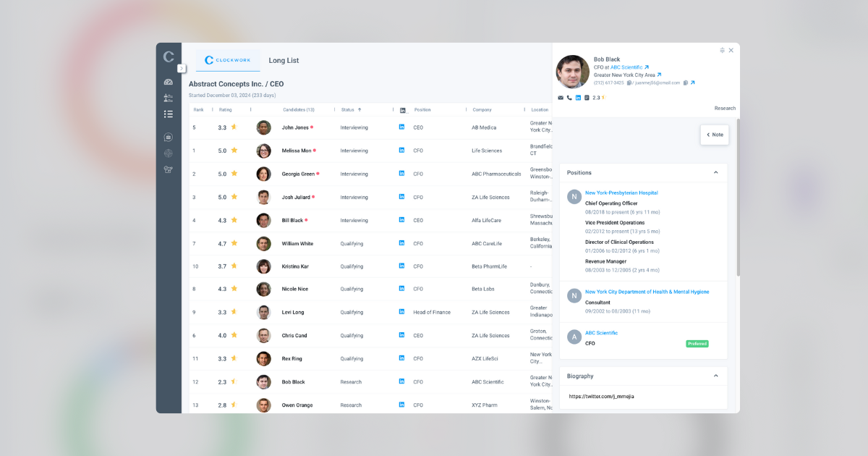This screenshot has height=456, width=868.
Task: Click Bob Black's large profile photo
Action: pyautogui.click(x=572, y=72)
